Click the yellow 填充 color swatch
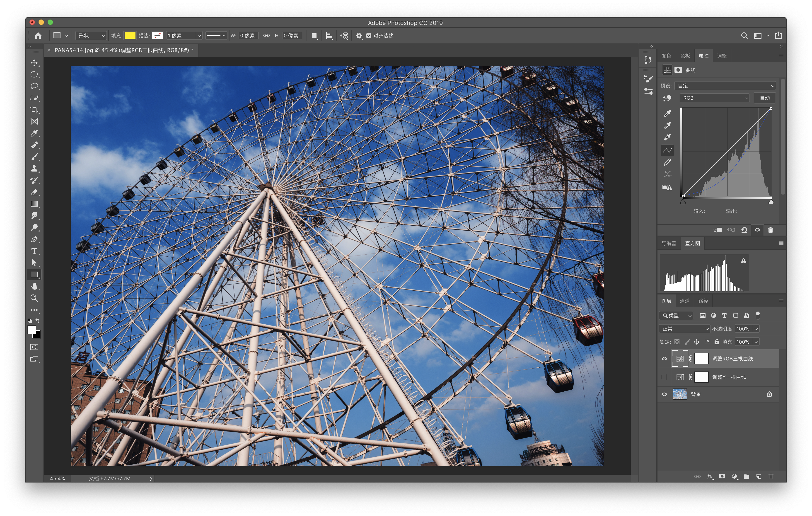This screenshot has height=516, width=812. coord(130,36)
